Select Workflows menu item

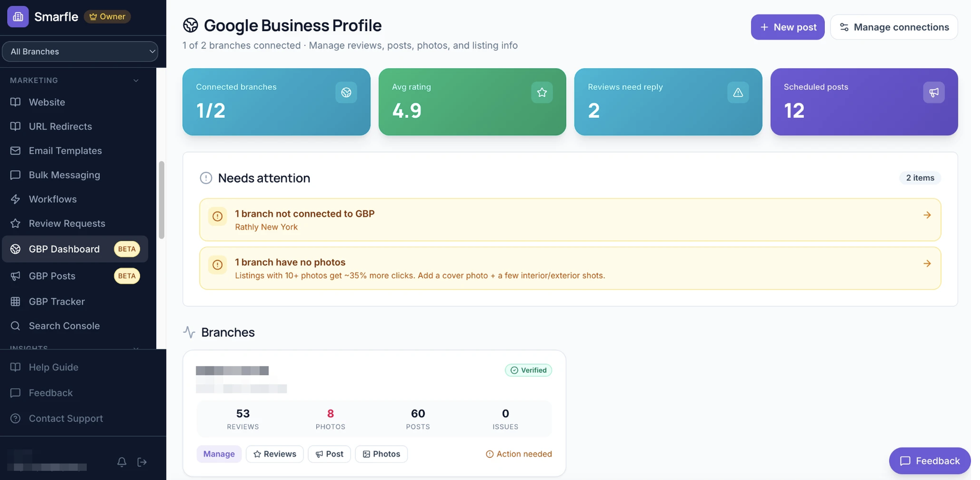75,199
